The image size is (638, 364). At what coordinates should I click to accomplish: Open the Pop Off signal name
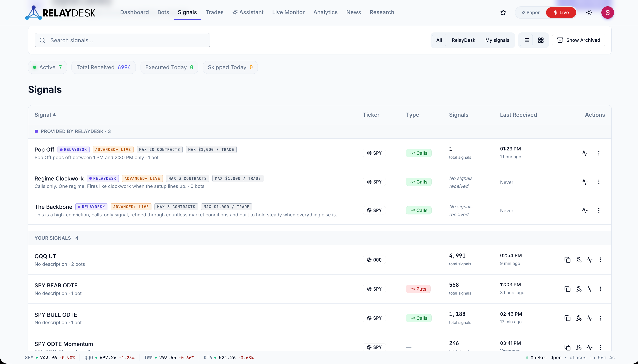point(44,150)
